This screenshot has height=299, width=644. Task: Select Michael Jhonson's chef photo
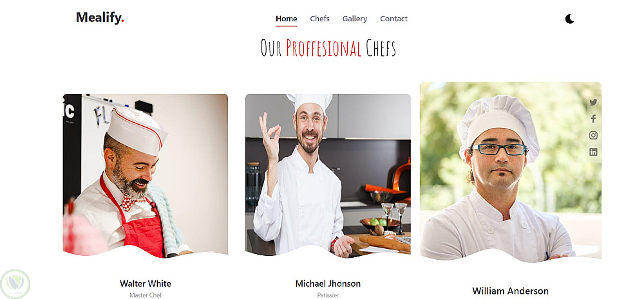328,176
